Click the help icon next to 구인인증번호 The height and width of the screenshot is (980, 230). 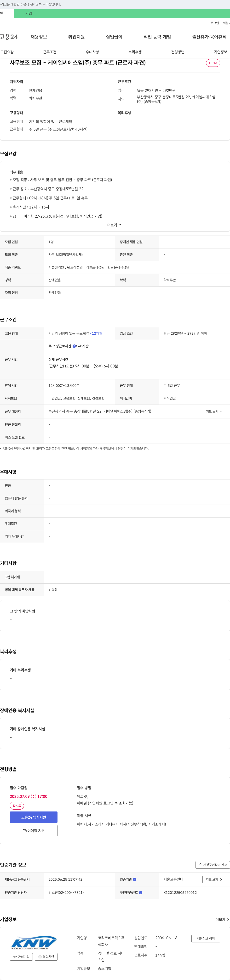(x=140, y=892)
